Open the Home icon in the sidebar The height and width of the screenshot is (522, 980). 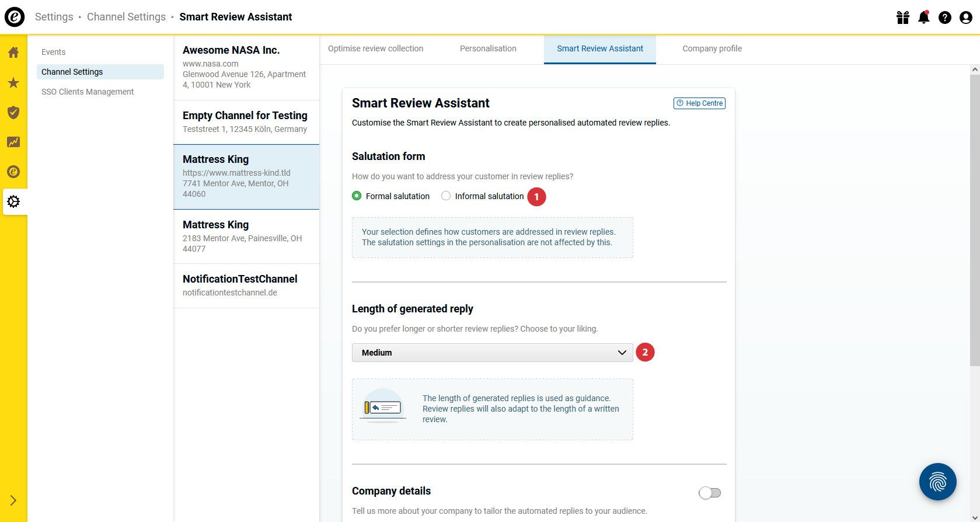click(x=13, y=53)
